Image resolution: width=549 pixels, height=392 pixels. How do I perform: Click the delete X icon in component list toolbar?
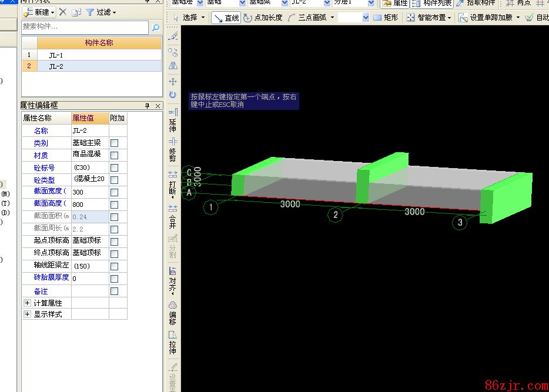click(x=63, y=12)
